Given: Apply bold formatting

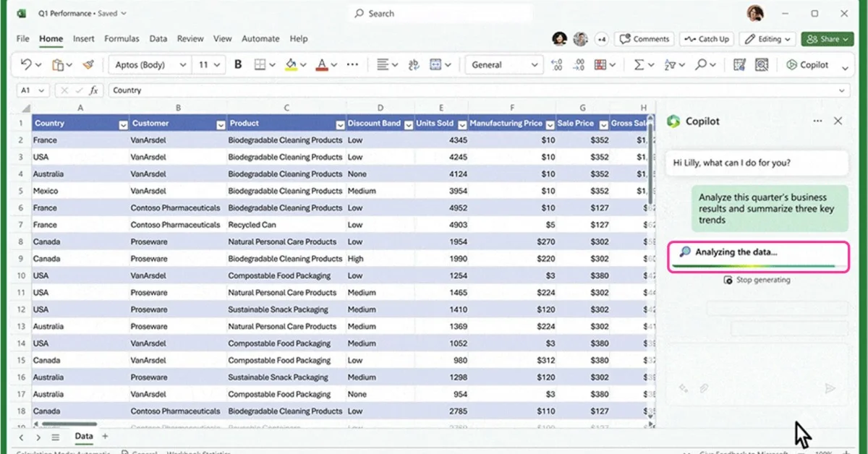Looking at the screenshot, I should coord(238,64).
